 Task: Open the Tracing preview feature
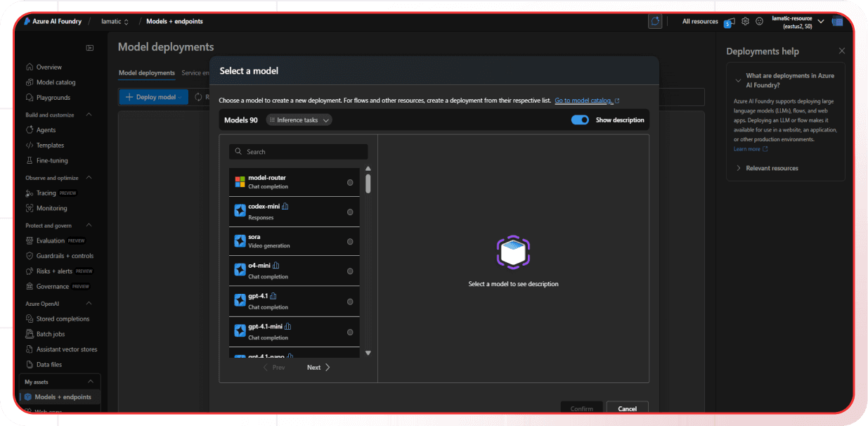click(46, 193)
